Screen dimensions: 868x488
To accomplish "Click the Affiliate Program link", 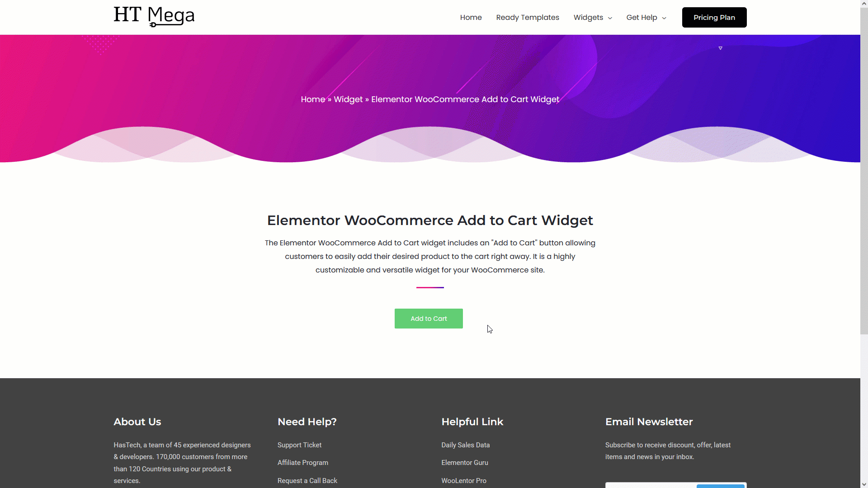I will (303, 462).
